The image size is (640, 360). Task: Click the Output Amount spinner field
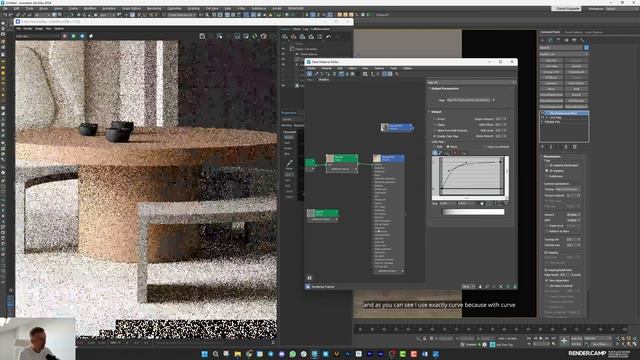tap(500, 119)
